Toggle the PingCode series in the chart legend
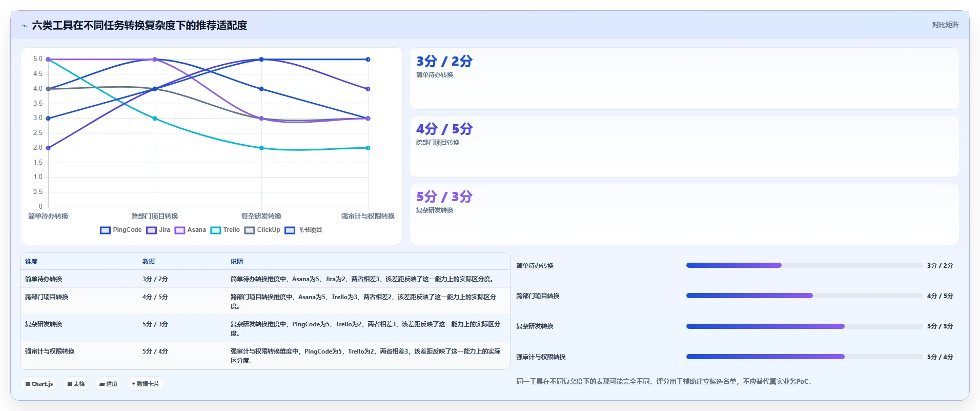This screenshot has height=411, width=980. pos(121,230)
